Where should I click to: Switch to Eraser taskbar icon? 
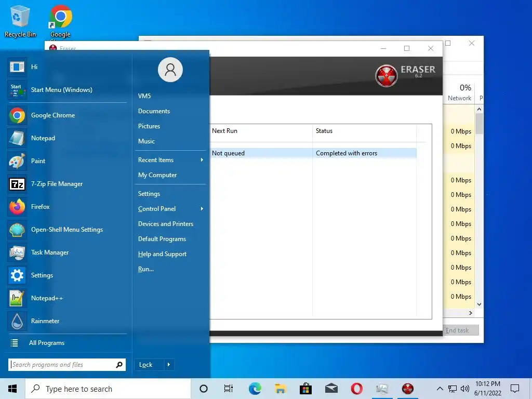tap(408, 389)
